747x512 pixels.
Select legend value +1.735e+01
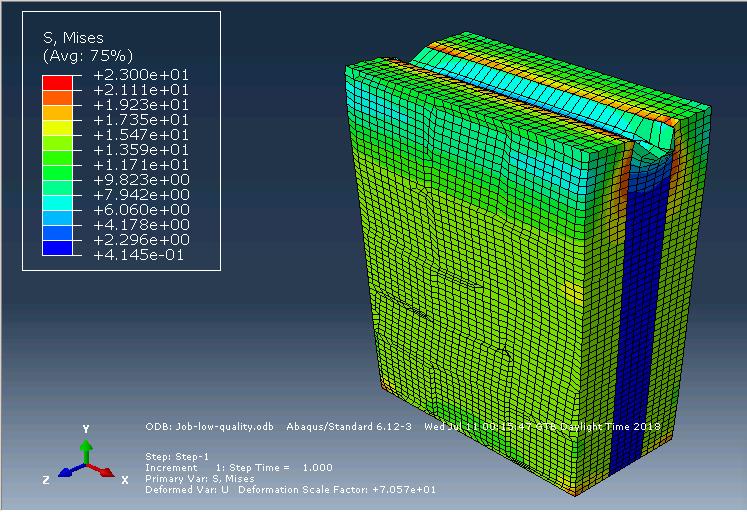pyautogui.click(x=141, y=120)
